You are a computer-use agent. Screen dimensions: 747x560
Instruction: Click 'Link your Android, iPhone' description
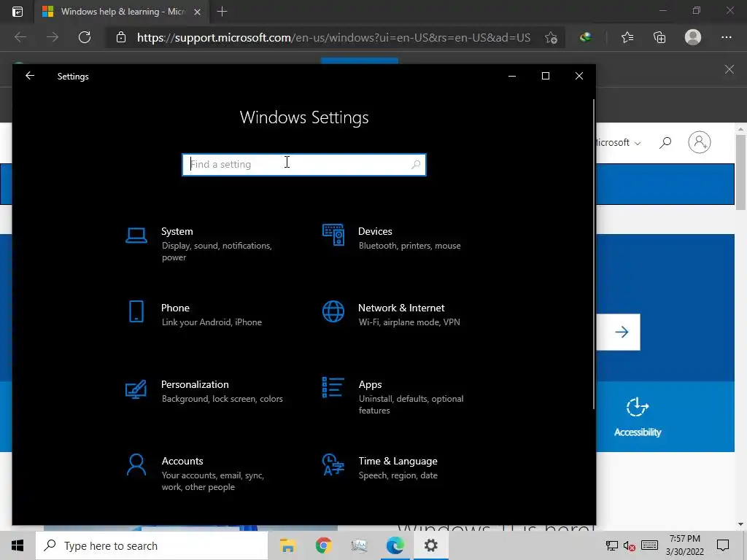pyautogui.click(x=212, y=322)
